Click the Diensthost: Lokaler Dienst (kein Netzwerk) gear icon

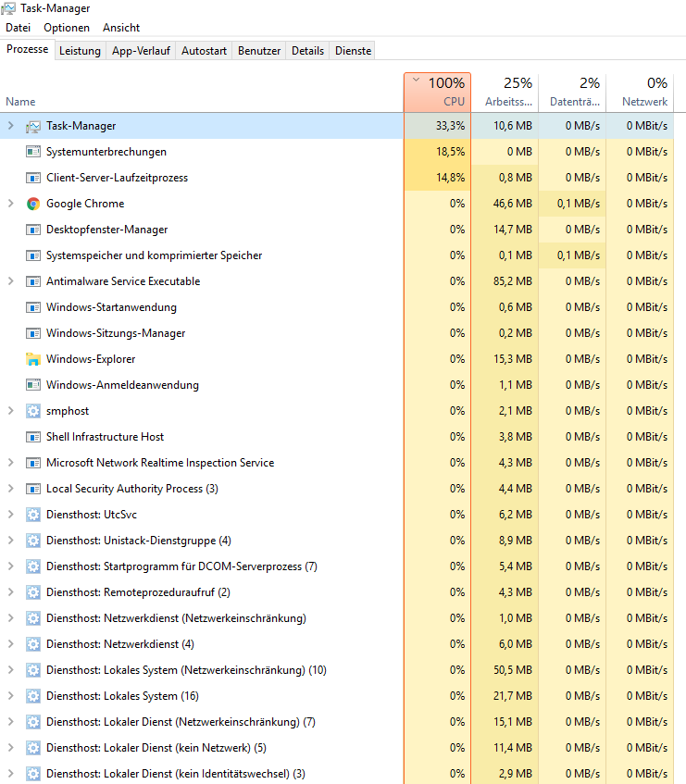tap(33, 748)
